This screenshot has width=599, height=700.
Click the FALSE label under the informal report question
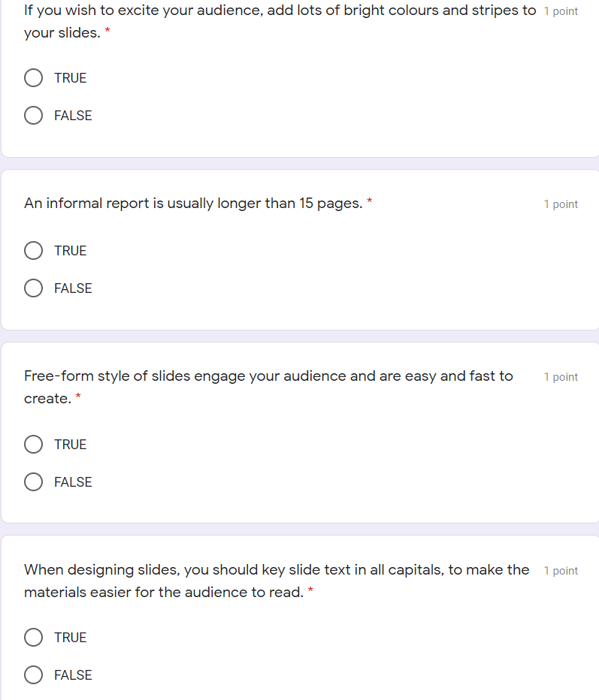point(73,288)
